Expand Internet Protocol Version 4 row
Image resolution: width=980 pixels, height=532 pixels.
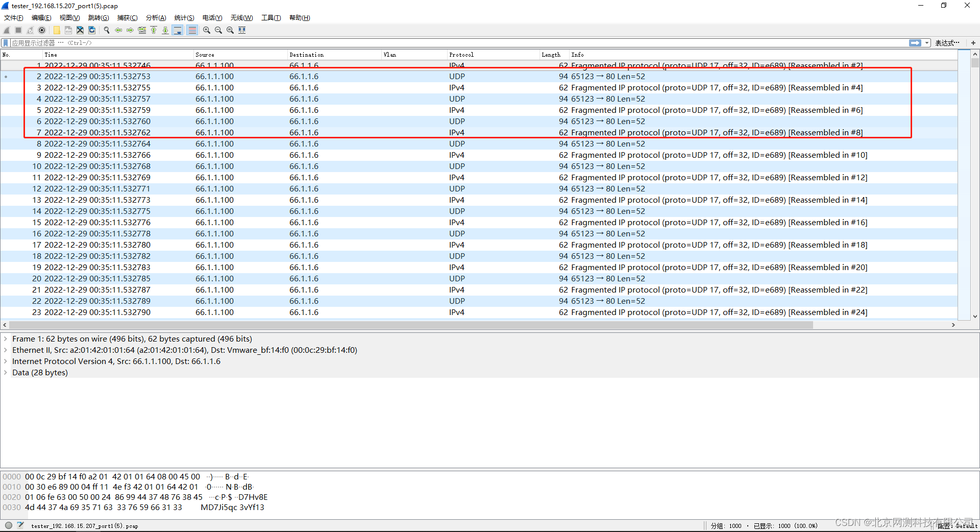pyautogui.click(x=6, y=361)
